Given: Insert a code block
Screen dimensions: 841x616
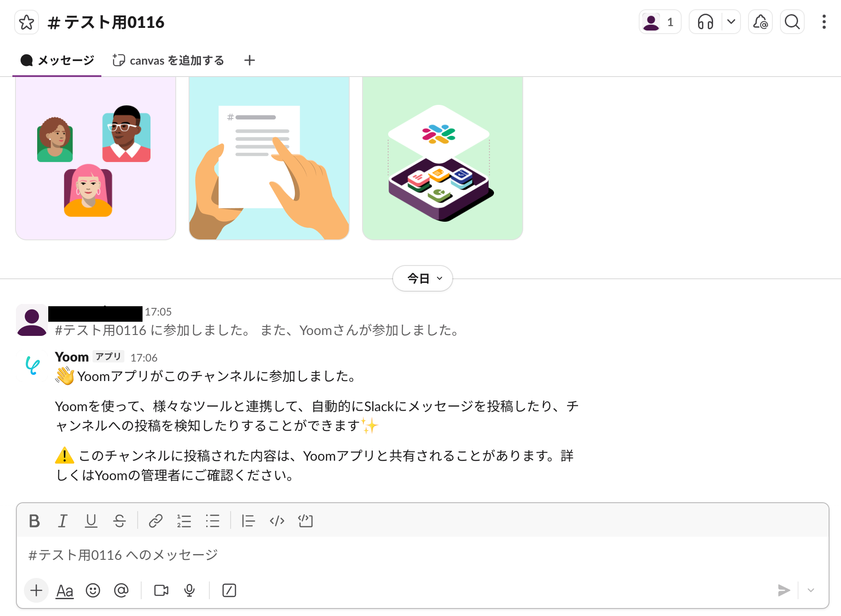Looking at the screenshot, I should click(305, 521).
